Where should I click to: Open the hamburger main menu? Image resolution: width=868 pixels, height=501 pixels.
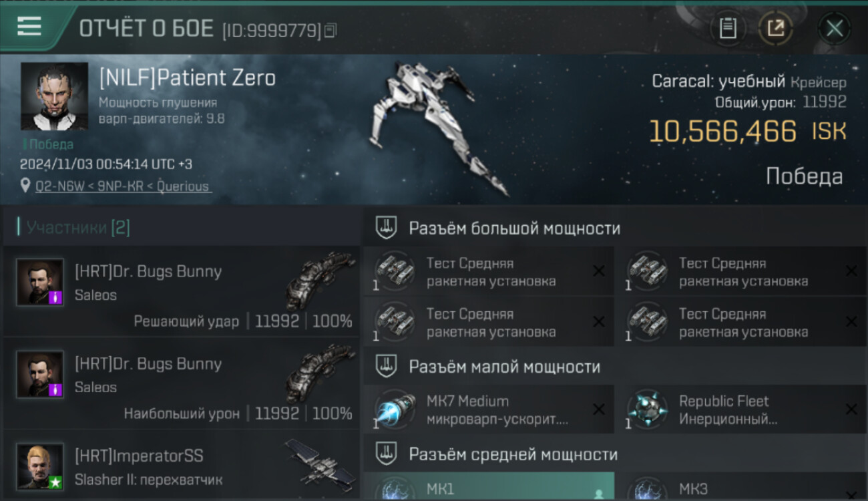pos(29,27)
